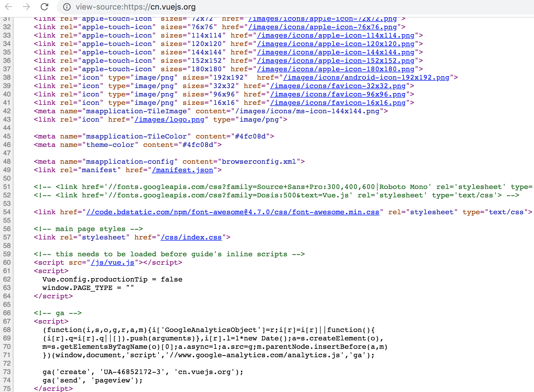Open the apple-icon-114x114.png link

click(336, 36)
